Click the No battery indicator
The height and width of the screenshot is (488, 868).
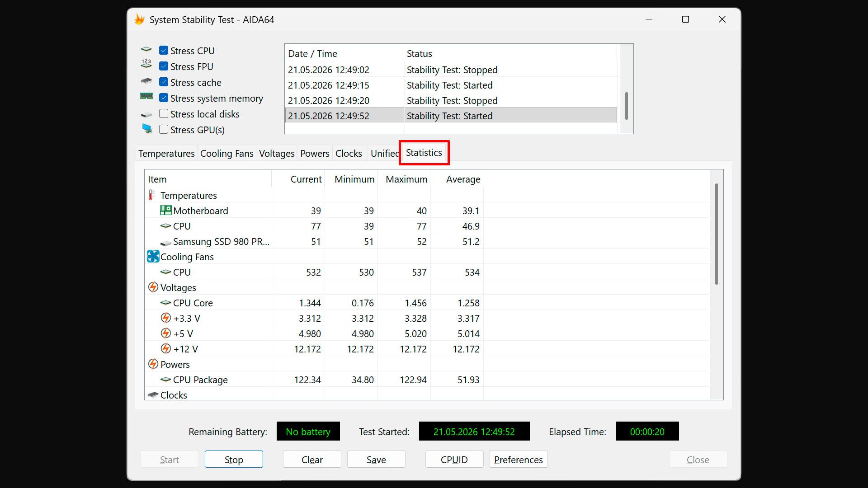click(308, 431)
